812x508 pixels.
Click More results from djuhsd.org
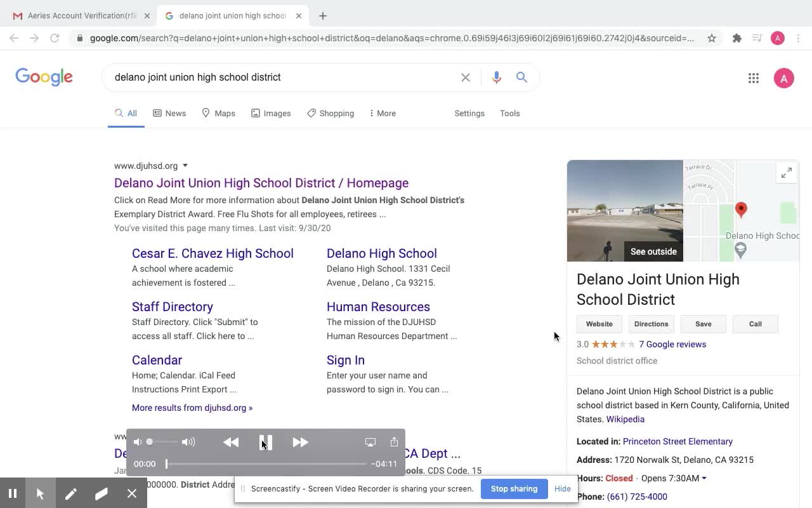[192, 408]
